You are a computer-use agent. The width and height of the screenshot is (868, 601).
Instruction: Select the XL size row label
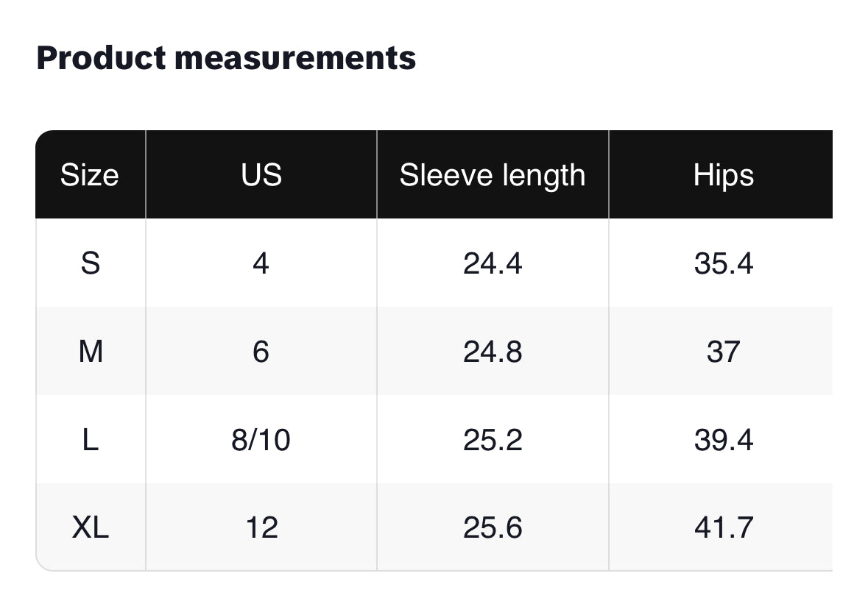coord(90,527)
